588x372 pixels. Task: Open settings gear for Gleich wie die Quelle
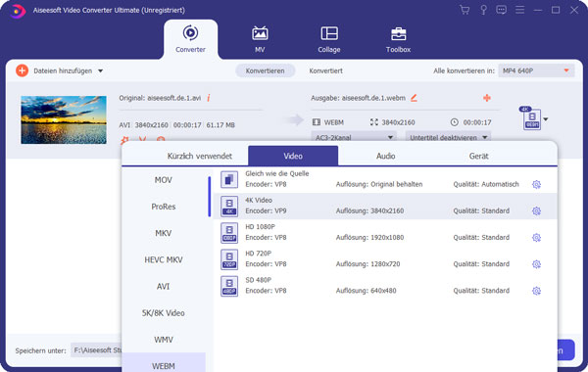point(537,184)
